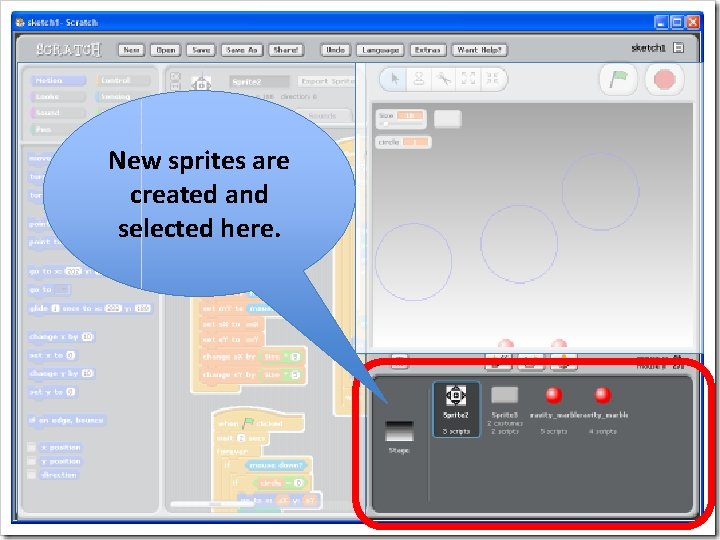Toggle the direction checkbox

point(31,475)
